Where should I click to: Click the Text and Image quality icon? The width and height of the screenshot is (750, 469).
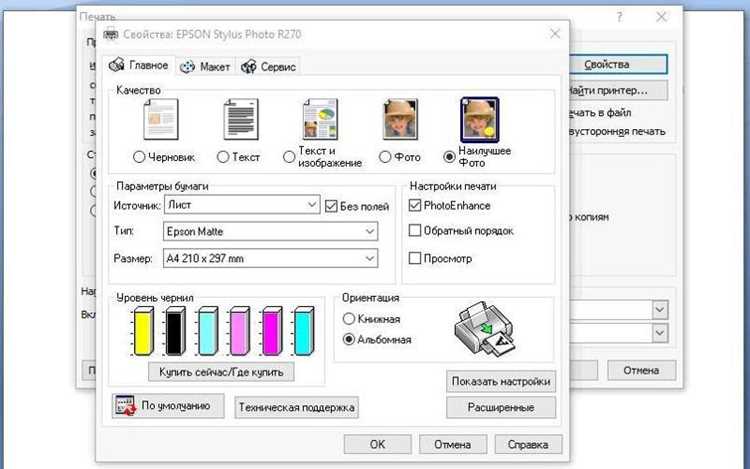[320, 119]
